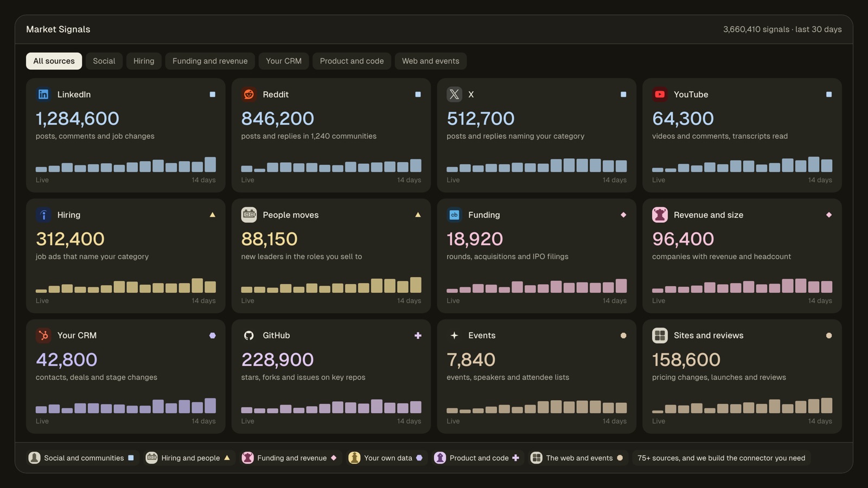Click the 158,600 Sites and reviews count
The width and height of the screenshot is (868, 488).
686,359
